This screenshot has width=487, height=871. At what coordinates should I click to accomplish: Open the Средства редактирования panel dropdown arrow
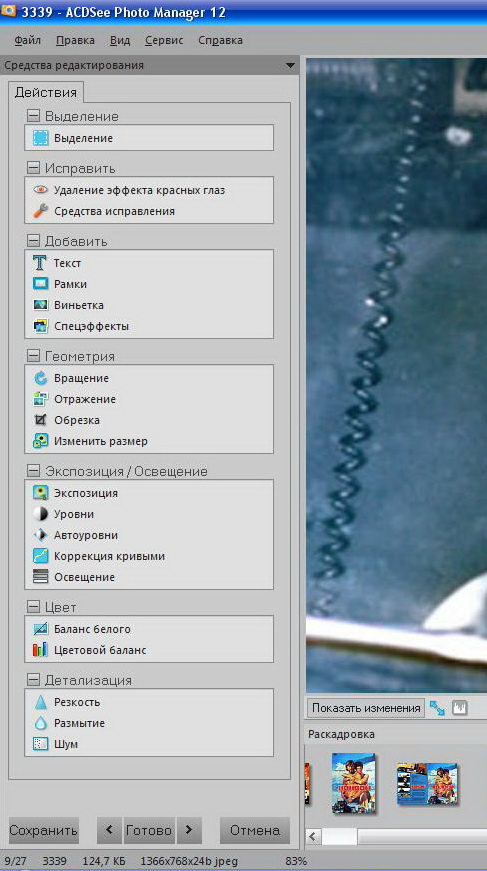click(290, 66)
